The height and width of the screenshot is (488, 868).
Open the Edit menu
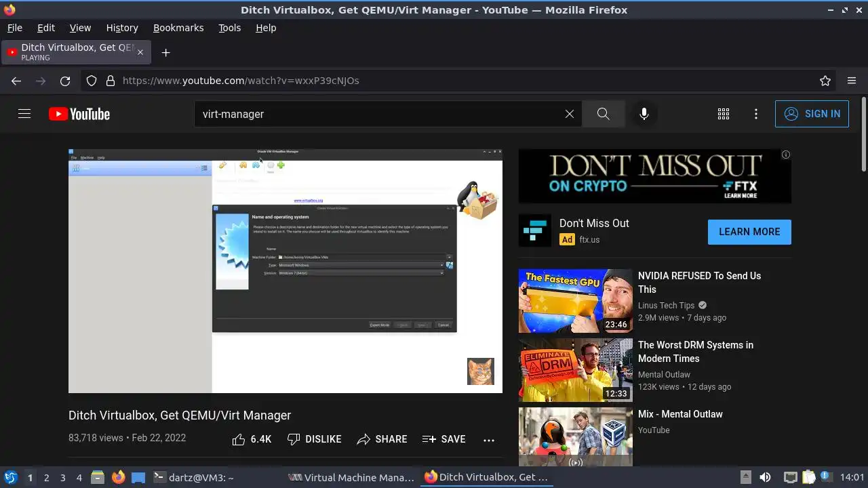tap(46, 28)
